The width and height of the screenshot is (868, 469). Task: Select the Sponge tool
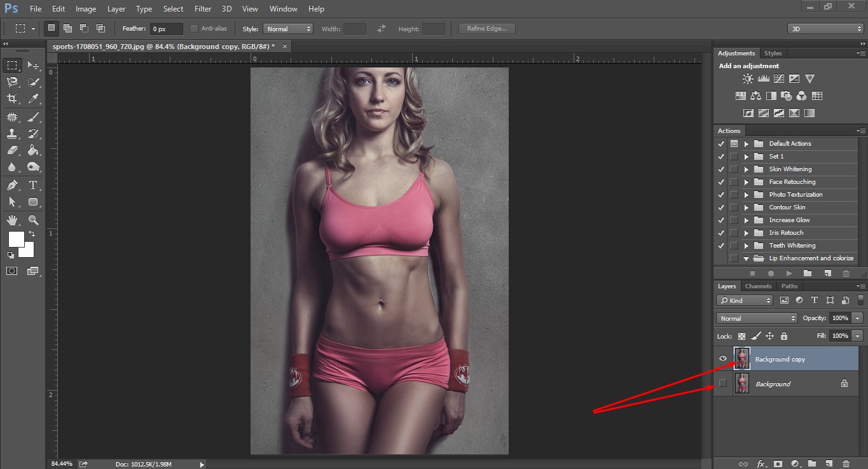click(33, 167)
